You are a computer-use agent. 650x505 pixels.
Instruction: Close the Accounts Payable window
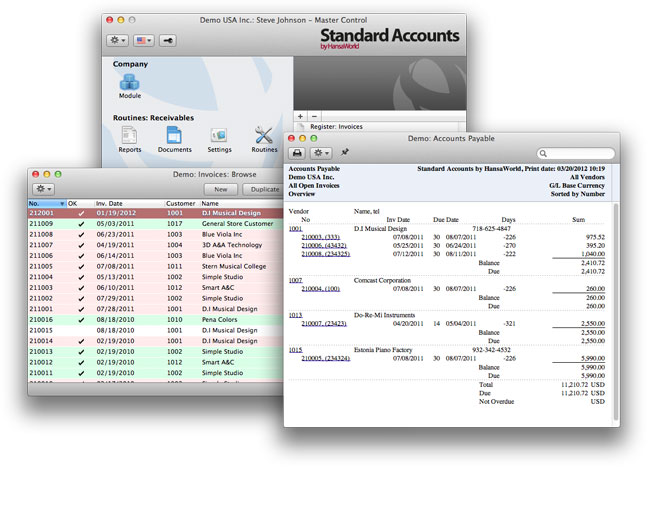coord(291,138)
